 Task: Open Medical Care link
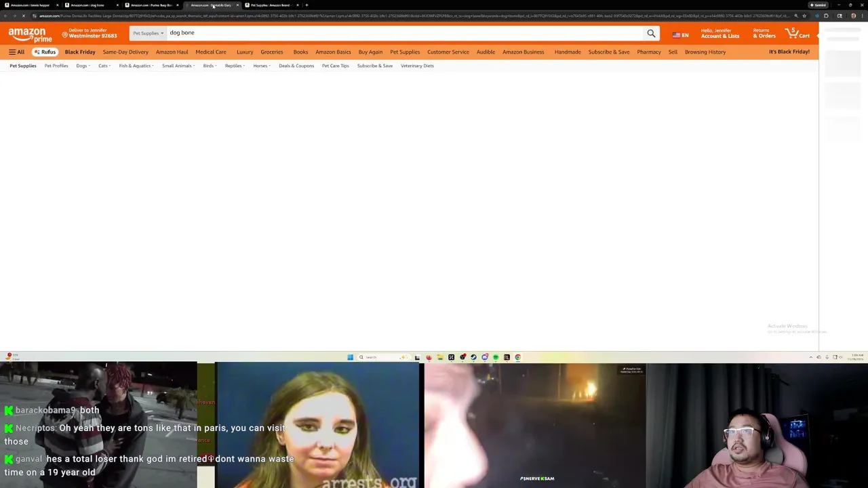click(211, 52)
